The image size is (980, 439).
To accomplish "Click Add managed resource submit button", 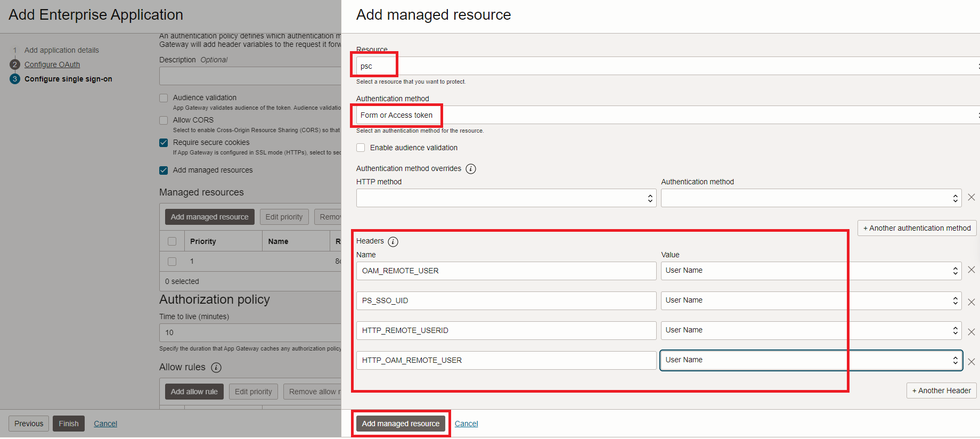I will [x=401, y=424].
